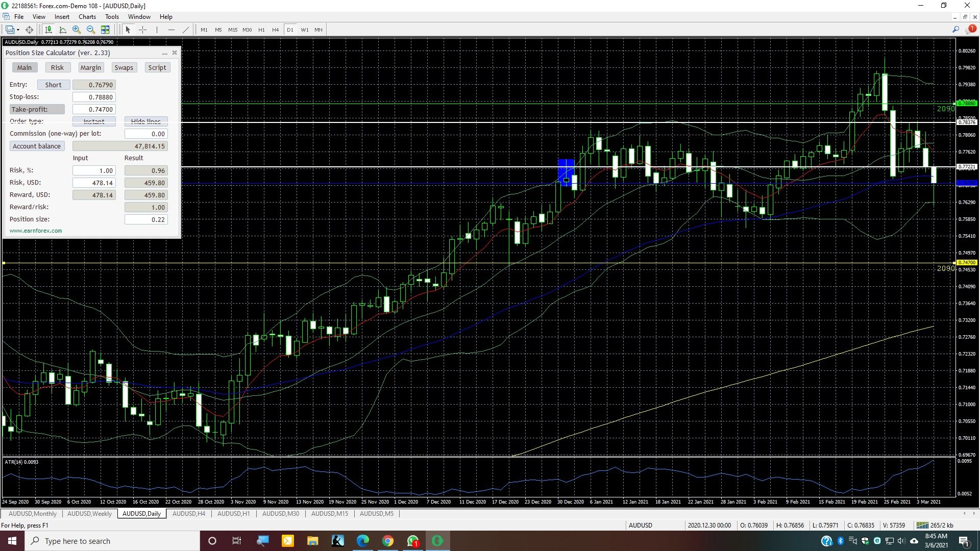Toggle the D1 timeframe button
Image resolution: width=980 pixels, height=551 pixels.
click(x=290, y=30)
